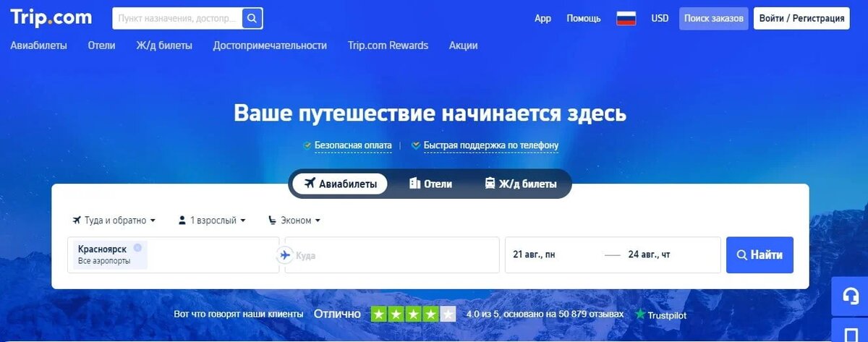
Task: Switch to the Авиабилеты search tab
Action: 339,184
